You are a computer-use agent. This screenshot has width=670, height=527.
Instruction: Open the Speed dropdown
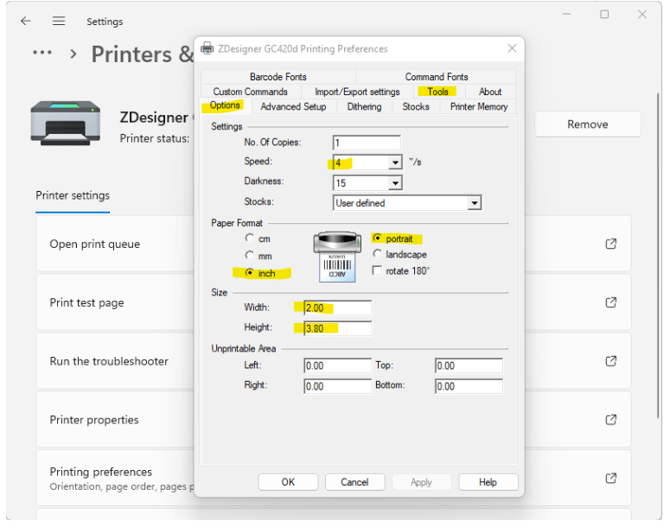coord(395,162)
